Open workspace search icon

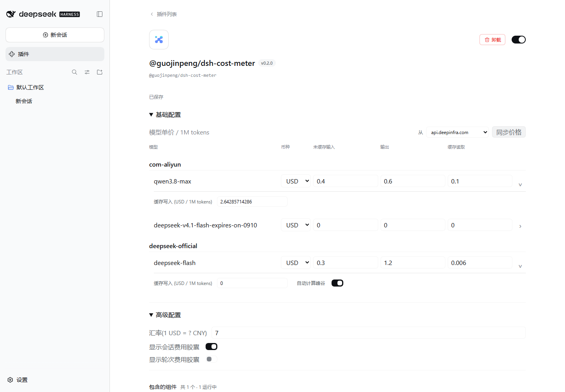pyautogui.click(x=75, y=72)
